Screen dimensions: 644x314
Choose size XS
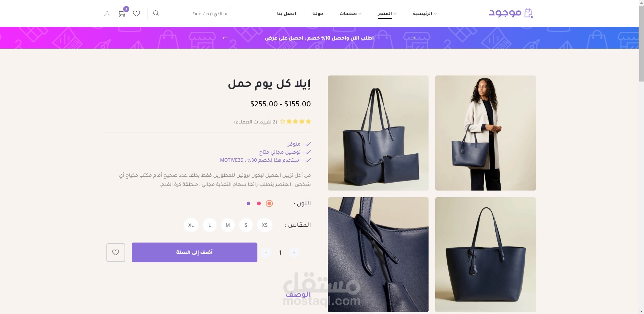pos(264,225)
